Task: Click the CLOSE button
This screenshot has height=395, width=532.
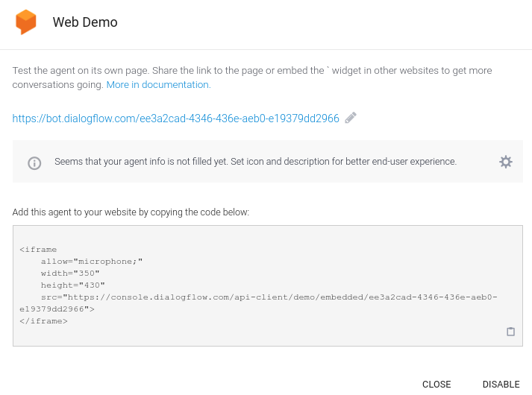Action: tap(436, 384)
